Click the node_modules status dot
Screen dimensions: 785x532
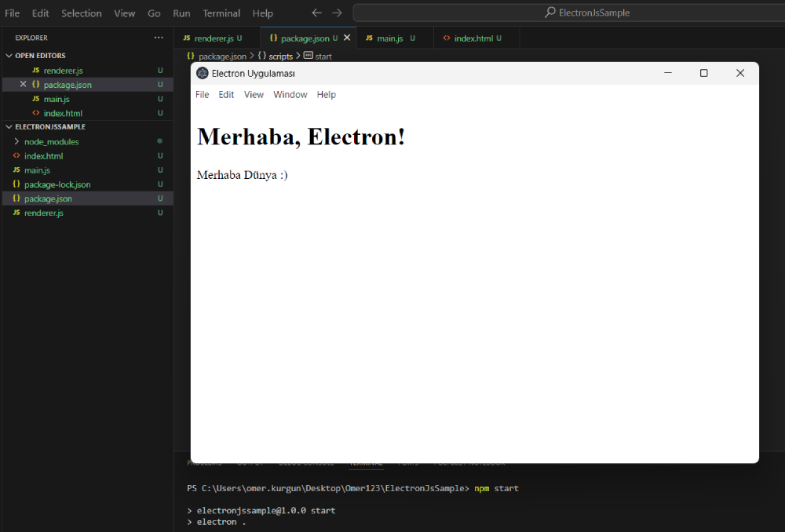pos(159,141)
